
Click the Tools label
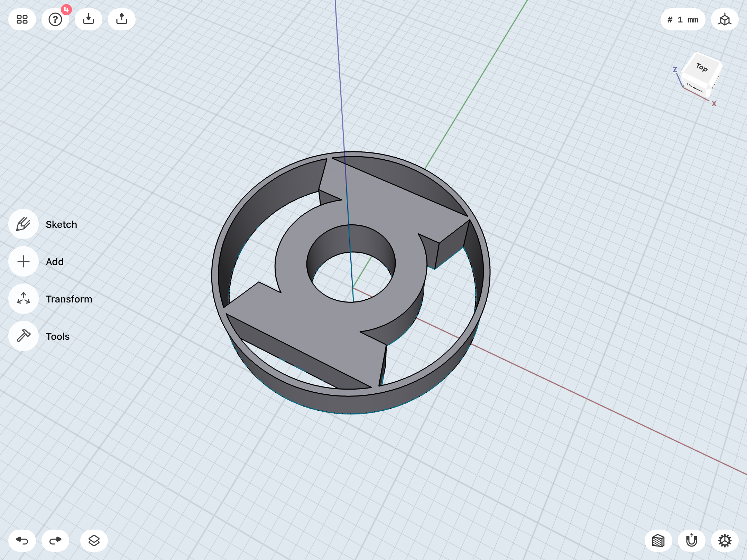pos(58,336)
